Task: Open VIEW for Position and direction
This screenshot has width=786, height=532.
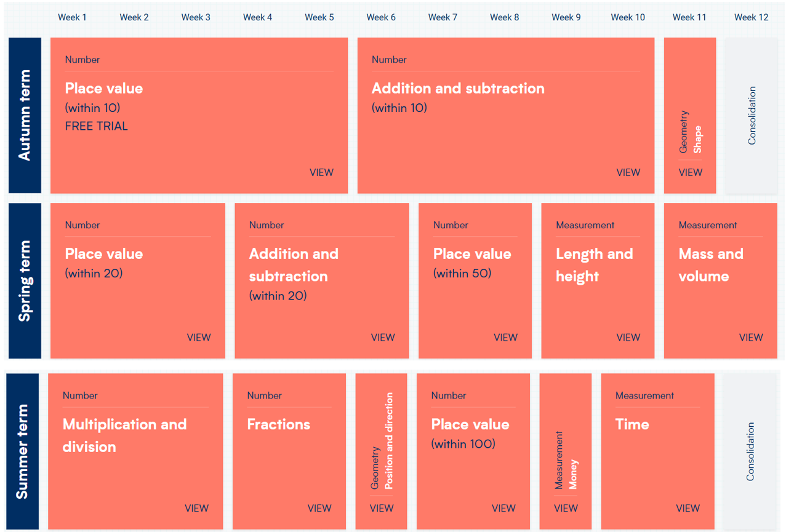Action: (x=381, y=509)
